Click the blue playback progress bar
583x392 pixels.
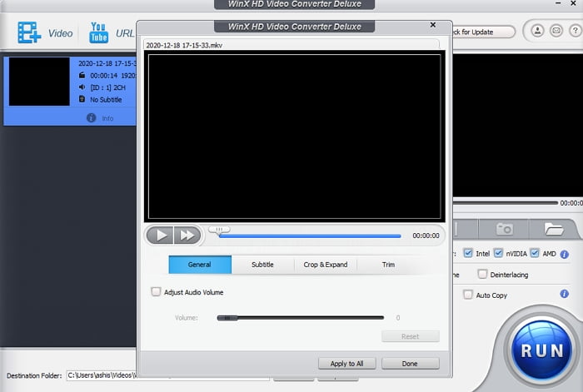[310, 236]
